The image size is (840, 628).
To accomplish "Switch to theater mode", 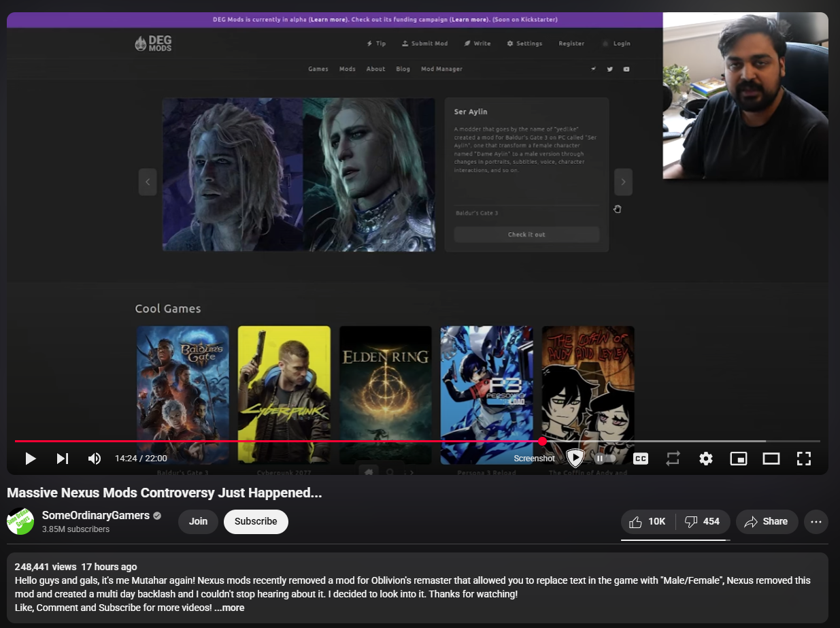I will tap(771, 459).
